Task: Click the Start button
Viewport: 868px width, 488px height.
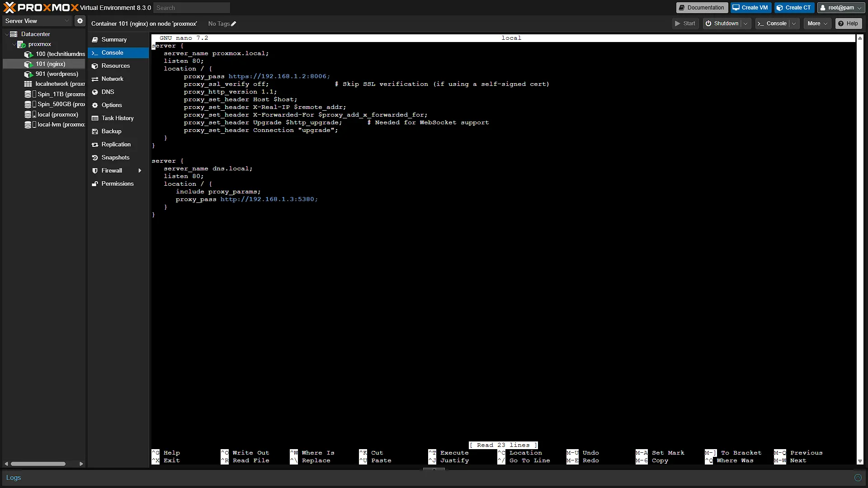Action: [685, 23]
